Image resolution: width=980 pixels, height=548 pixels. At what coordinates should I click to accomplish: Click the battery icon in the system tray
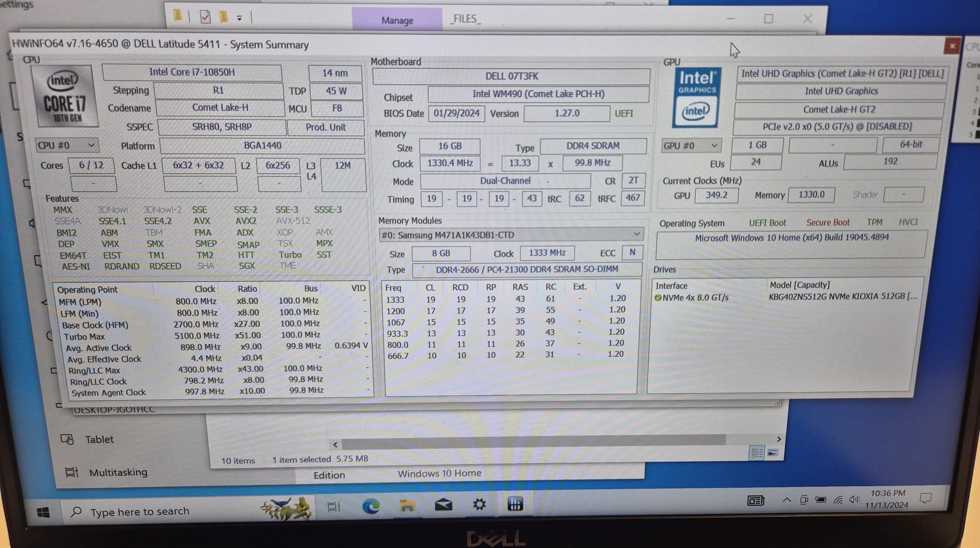[x=820, y=500]
